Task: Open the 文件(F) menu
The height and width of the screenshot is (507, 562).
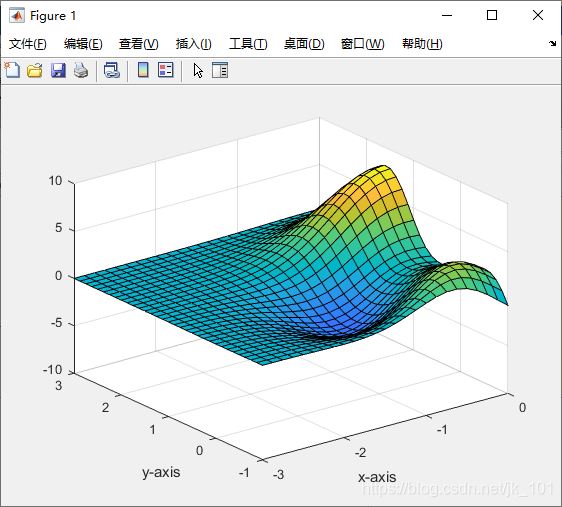Action: pyautogui.click(x=28, y=44)
